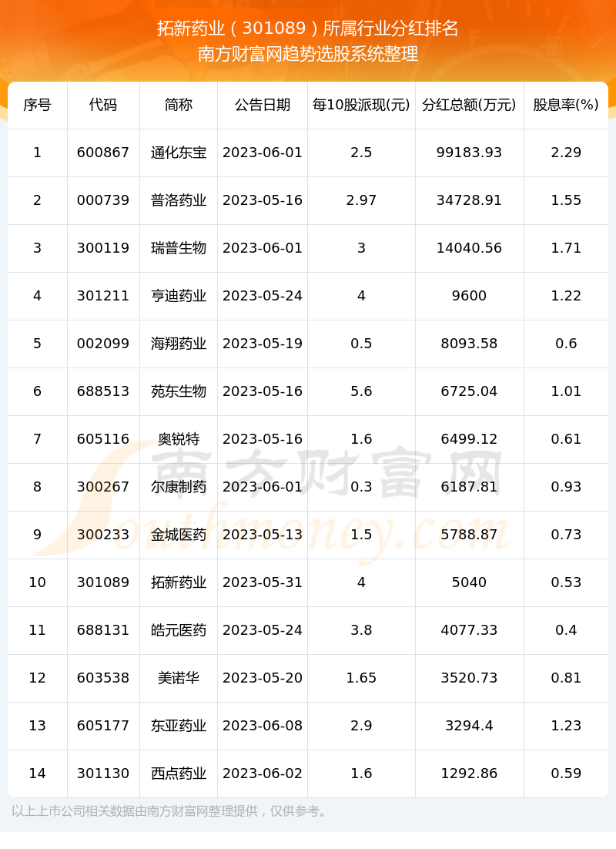616x849 pixels.
Task: Select the name '苑东生物'
Action: tap(179, 391)
